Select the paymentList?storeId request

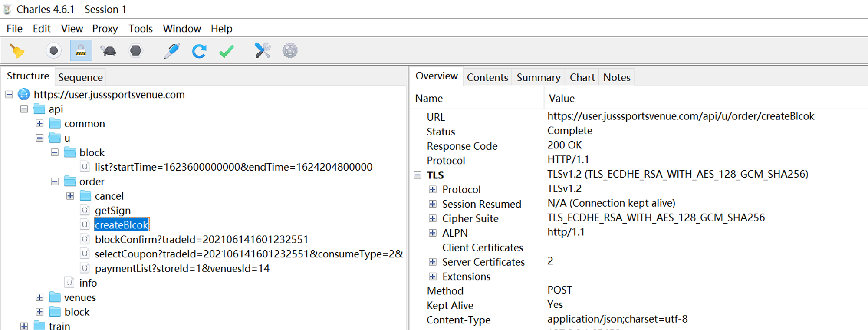coord(182,268)
